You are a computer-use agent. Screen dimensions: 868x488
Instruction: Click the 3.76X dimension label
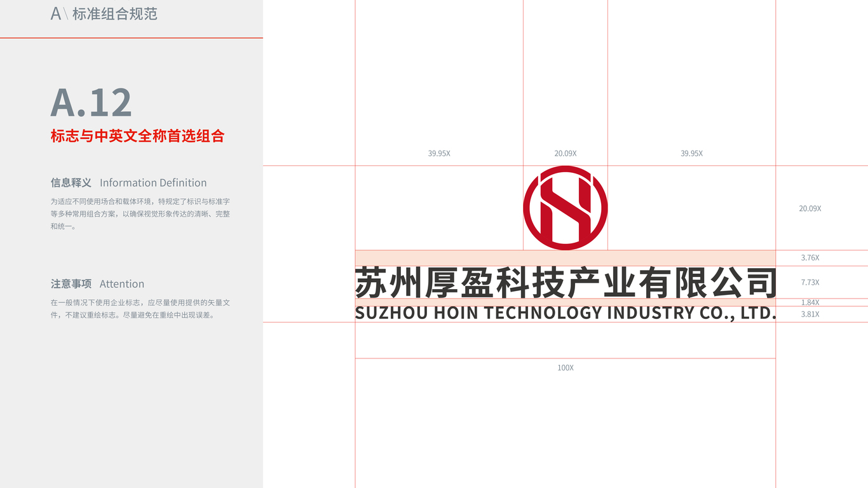810,258
